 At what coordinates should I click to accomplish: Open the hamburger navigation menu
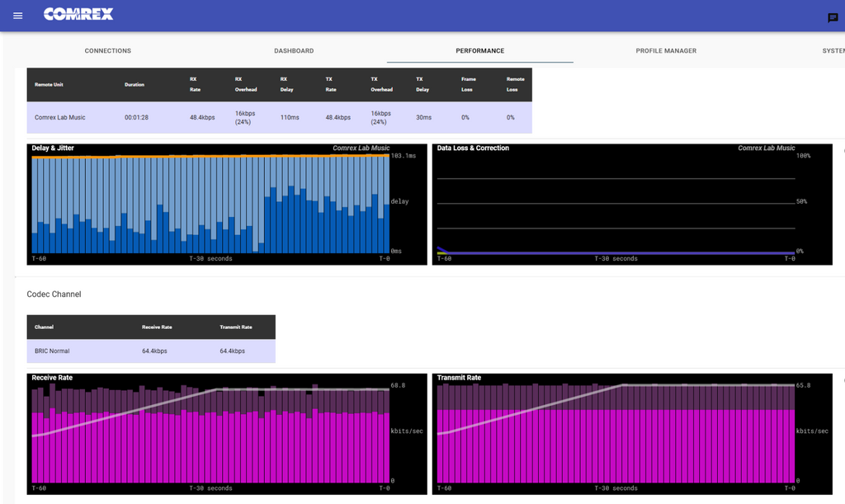[x=18, y=16]
